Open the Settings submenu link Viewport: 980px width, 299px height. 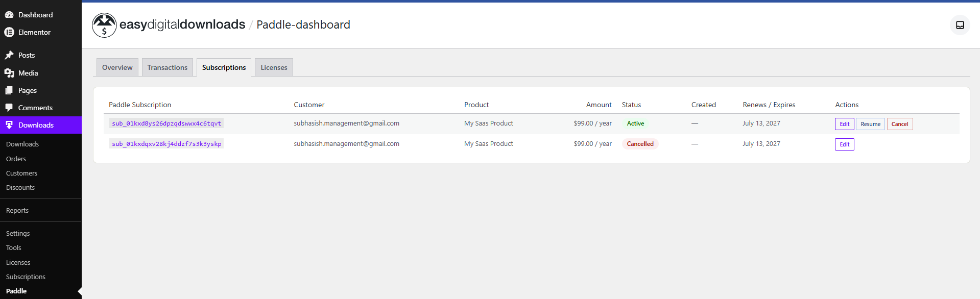tap(18, 234)
